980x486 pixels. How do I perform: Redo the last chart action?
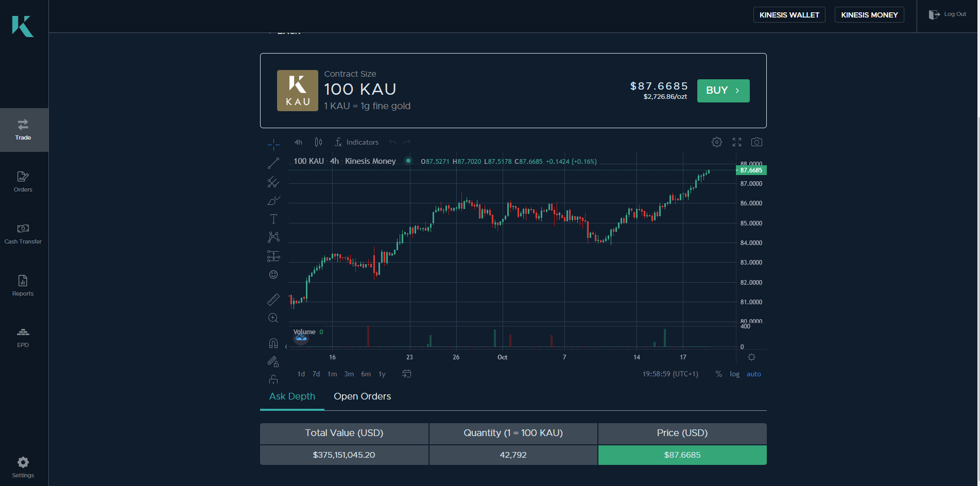pos(407,142)
